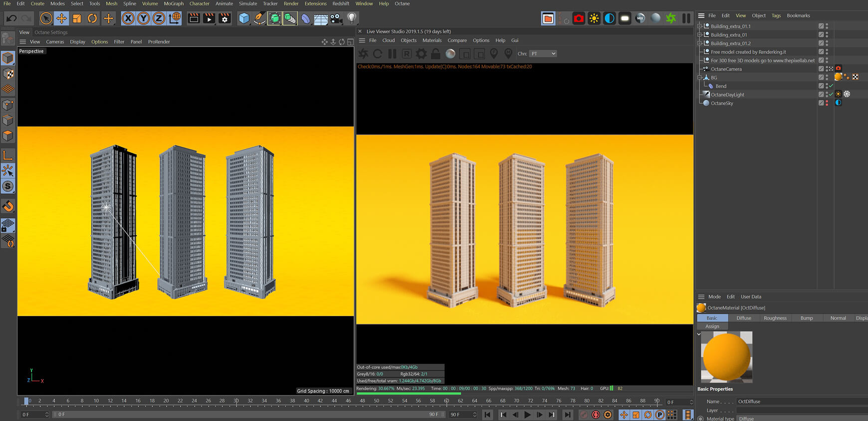Pause rendering in Live Viewer toolbar
Screen dimensions: 868x421
(x=392, y=53)
